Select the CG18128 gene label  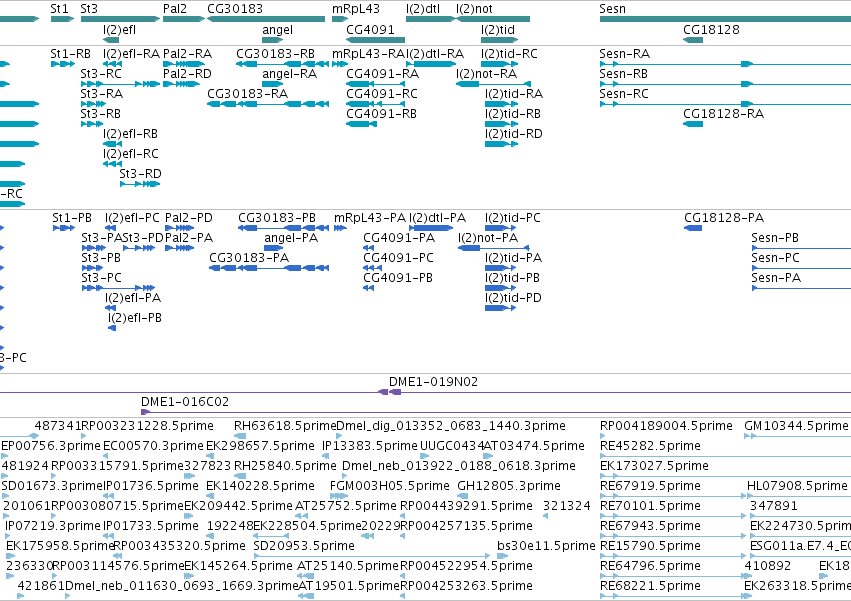coord(711,30)
